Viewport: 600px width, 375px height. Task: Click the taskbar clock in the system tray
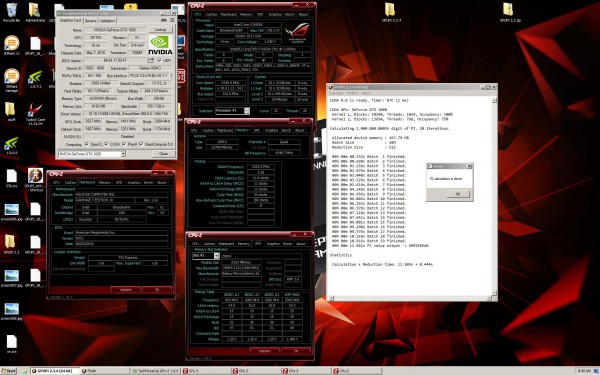point(584,371)
